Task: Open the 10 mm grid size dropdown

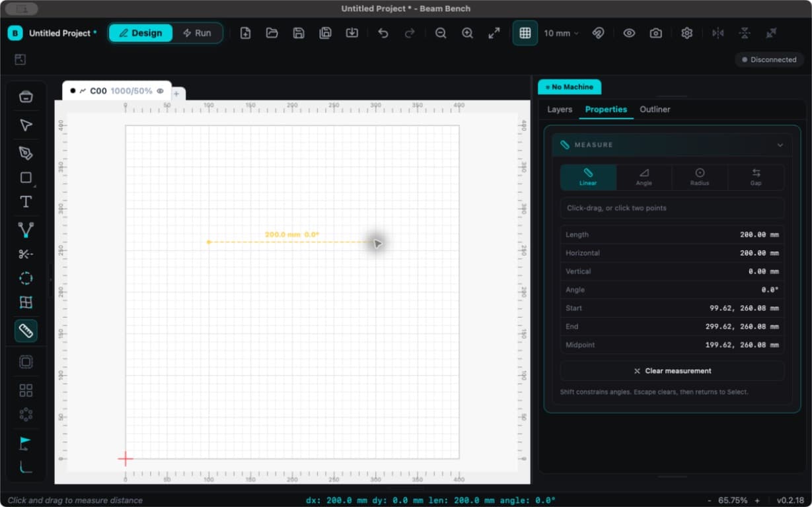Action: [x=562, y=33]
